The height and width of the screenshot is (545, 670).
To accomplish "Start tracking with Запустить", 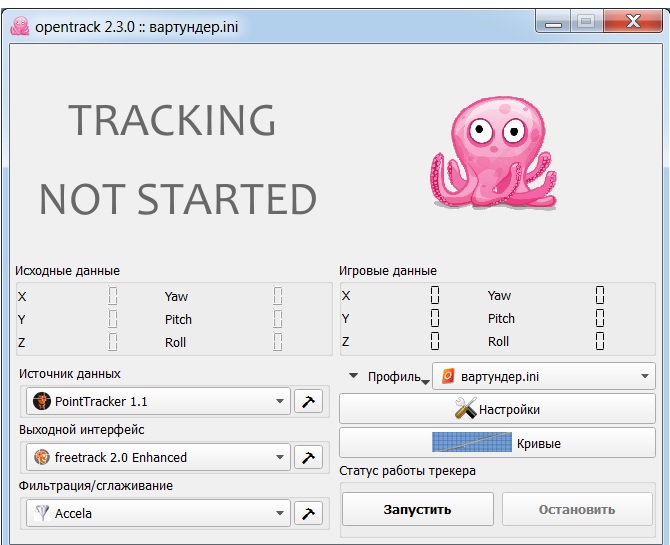I will [x=417, y=510].
